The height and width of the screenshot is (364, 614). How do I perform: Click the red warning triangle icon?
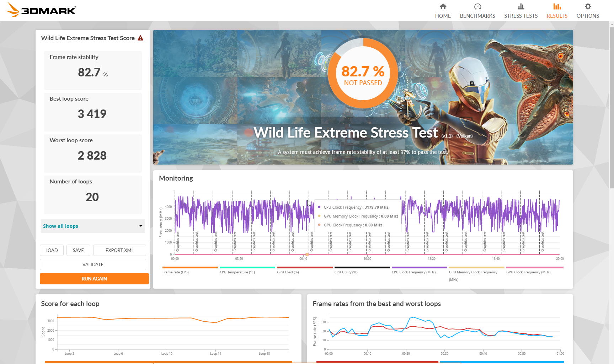click(x=140, y=38)
